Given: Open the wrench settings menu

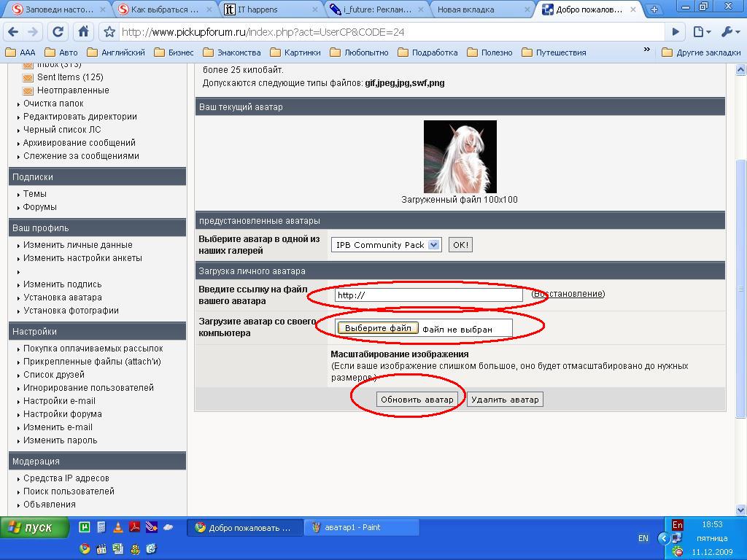Looking at the screenshot, I should 729,32.
